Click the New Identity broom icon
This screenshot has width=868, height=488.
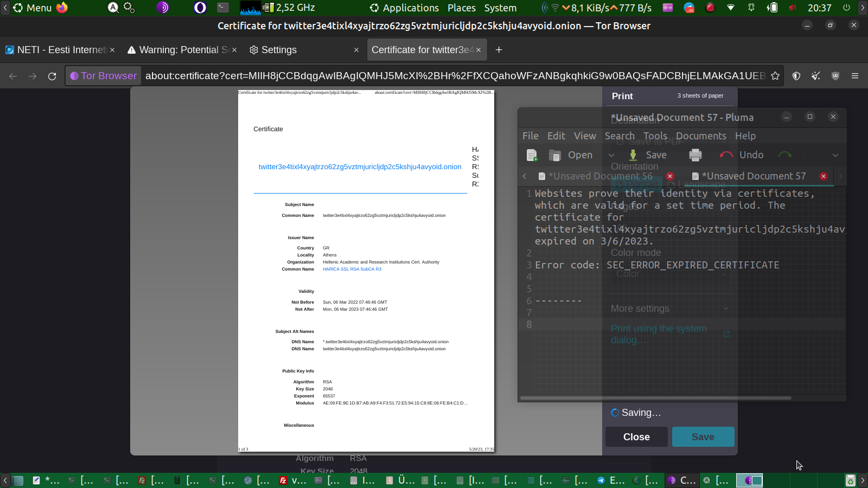816,76
